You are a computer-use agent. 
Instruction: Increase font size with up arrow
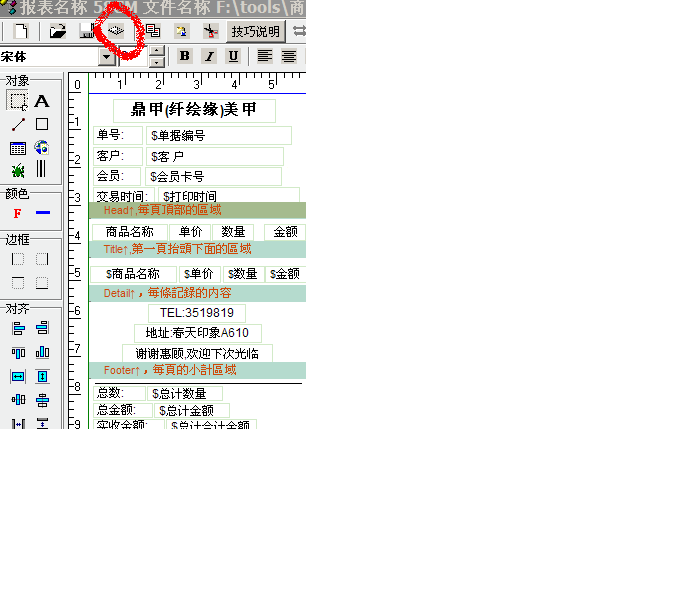point(156,51)
